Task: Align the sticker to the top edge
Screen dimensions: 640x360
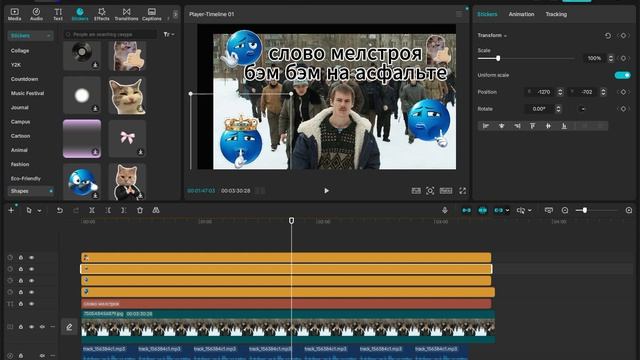Action: click(x=533, y=126)
